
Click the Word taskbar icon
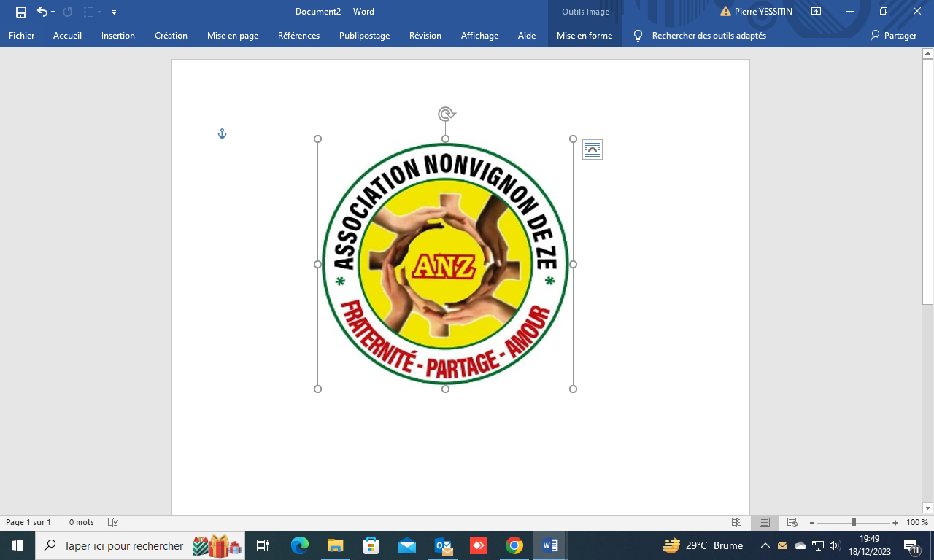[550, 545]
